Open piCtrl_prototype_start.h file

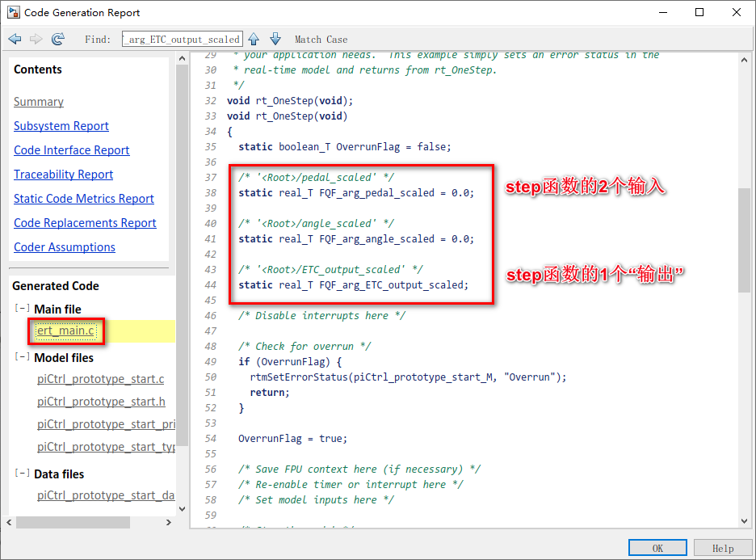click(101, 402)
